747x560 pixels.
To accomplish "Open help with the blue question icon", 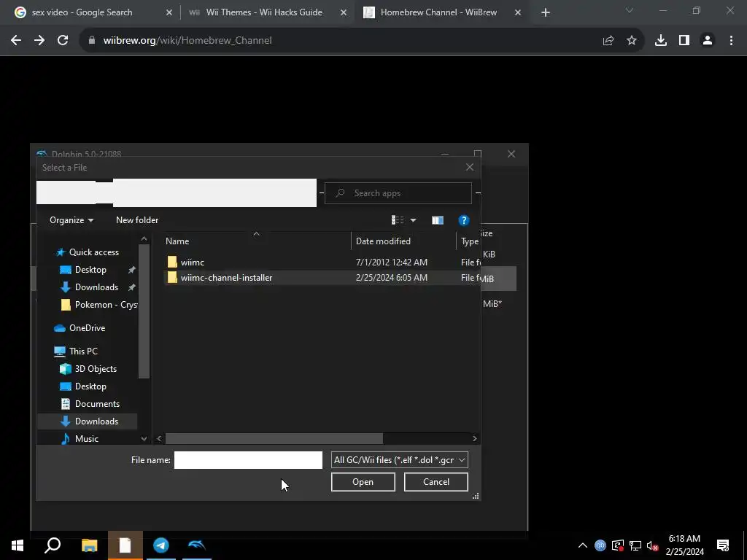I will click(x=463, y=220).
